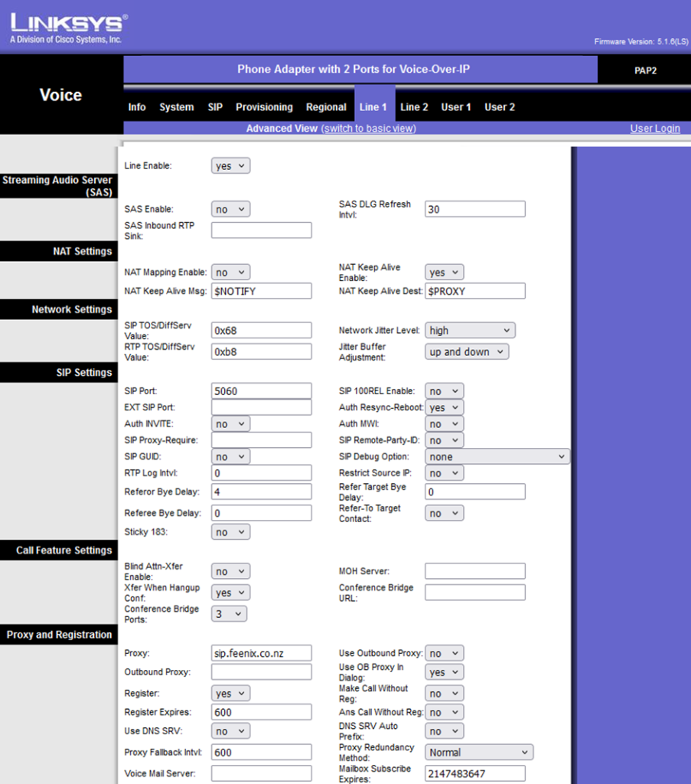Click the switch to basic view link
This screenshot has height=784, width=691.
point(368,129)
